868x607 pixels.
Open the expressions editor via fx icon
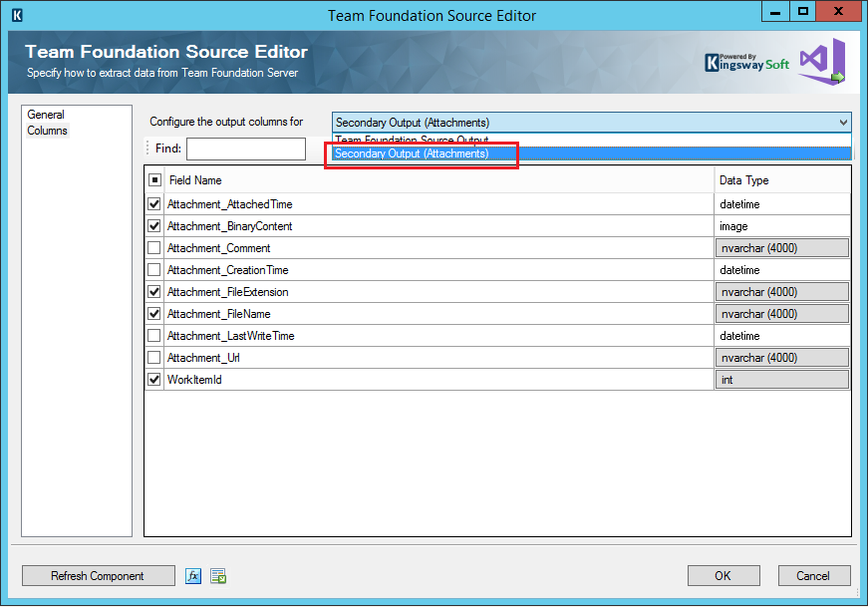point(192,575)
